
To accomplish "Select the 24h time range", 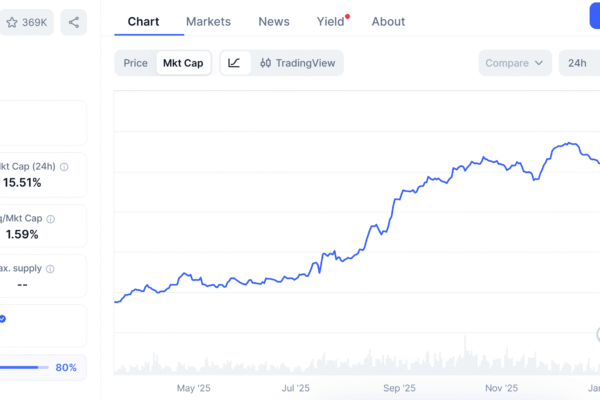I will pyautogui.click(x=577, y=63).
